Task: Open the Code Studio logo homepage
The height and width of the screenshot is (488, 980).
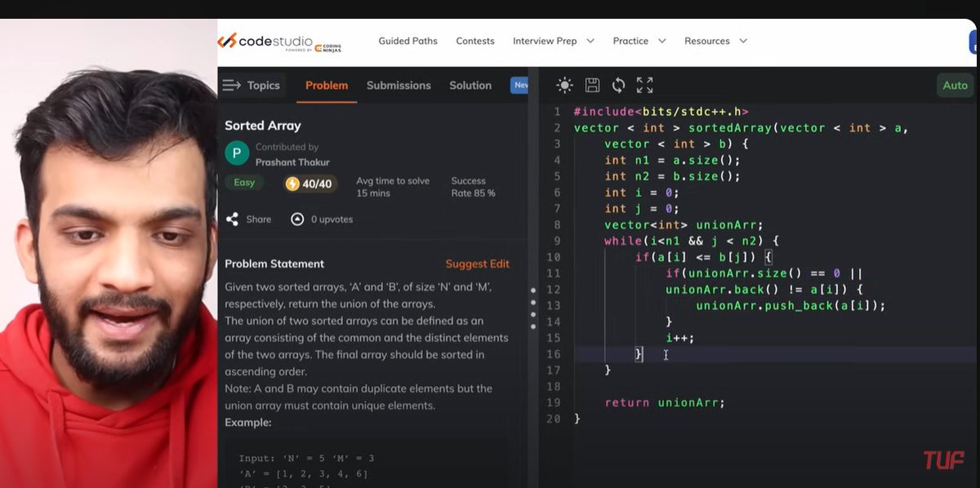Action: tap(278, 41)
